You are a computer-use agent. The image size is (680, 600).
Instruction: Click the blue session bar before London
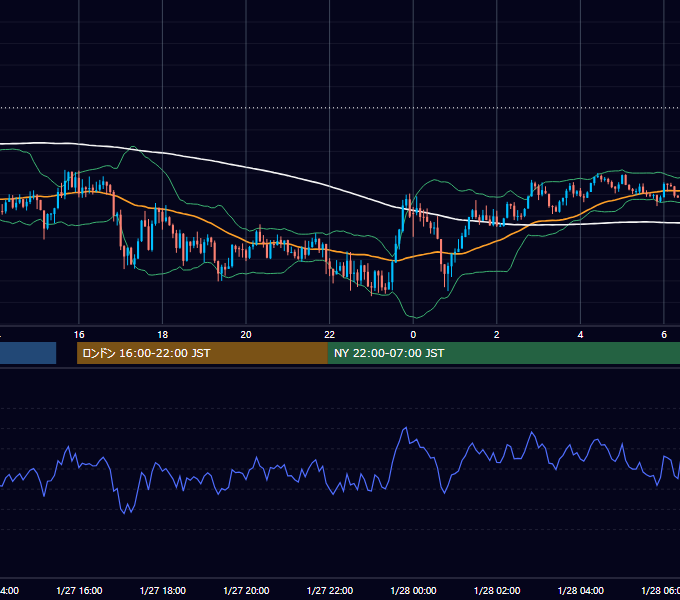pos(28,353)
